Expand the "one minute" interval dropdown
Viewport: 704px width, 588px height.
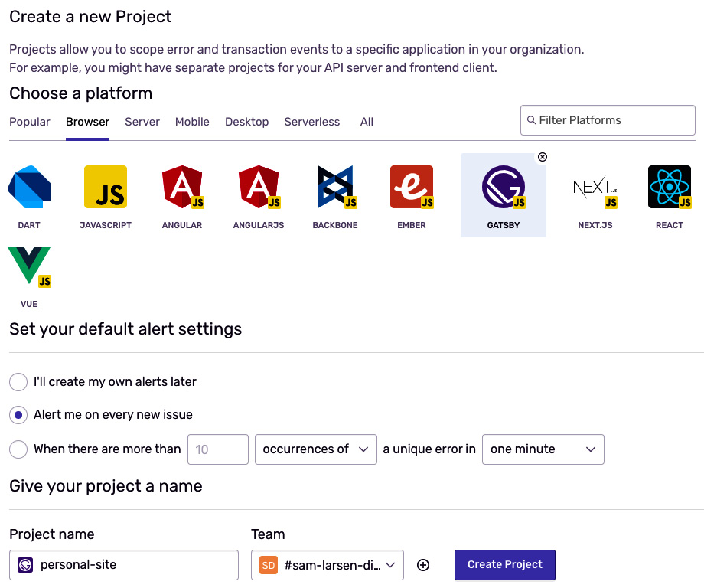click(x=543, y=449)
